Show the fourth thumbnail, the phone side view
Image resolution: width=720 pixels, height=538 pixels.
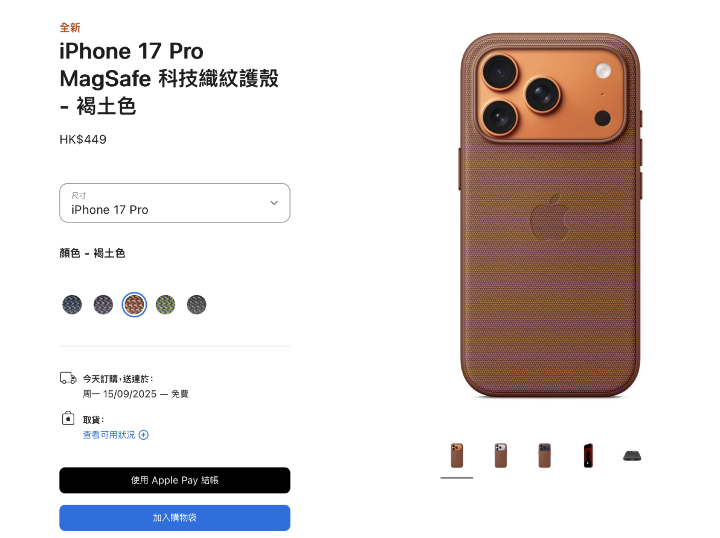pos(588,455)
